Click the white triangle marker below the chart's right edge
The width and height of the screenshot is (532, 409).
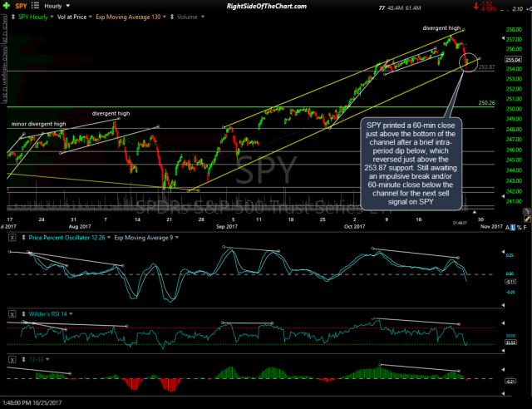pos(475,212)
